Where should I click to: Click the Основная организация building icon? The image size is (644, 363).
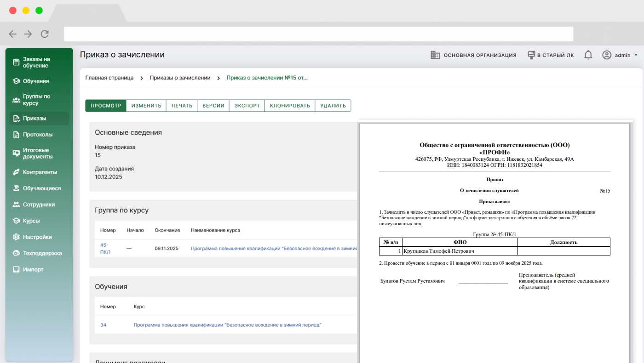[435, 55]
